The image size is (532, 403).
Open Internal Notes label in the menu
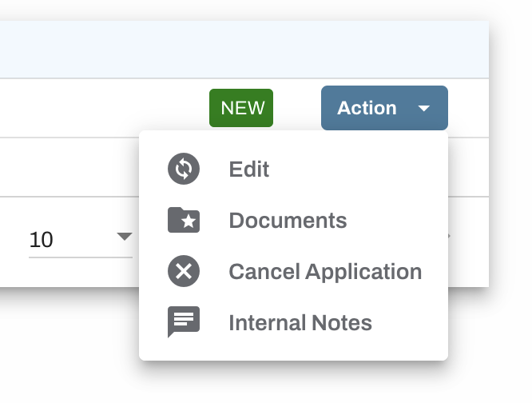[x=300, y=322]
